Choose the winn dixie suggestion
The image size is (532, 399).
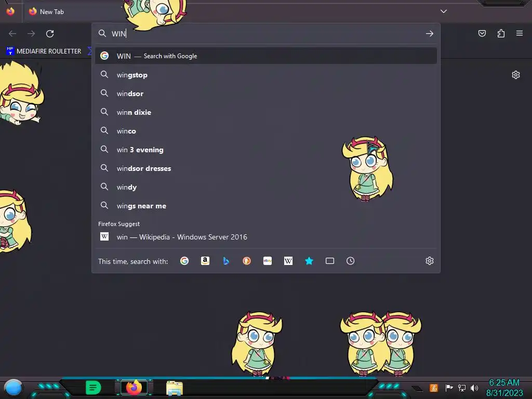[266, 112]
